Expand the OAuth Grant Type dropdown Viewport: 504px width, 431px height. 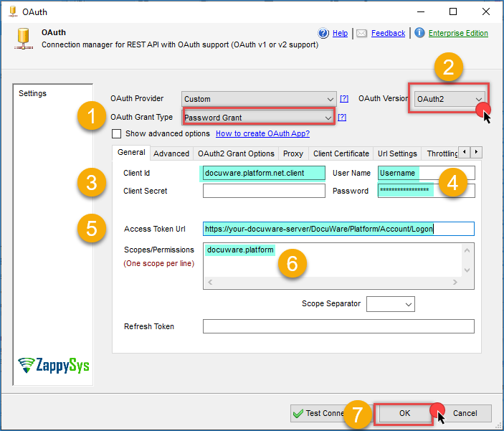(x=259, y=117)
